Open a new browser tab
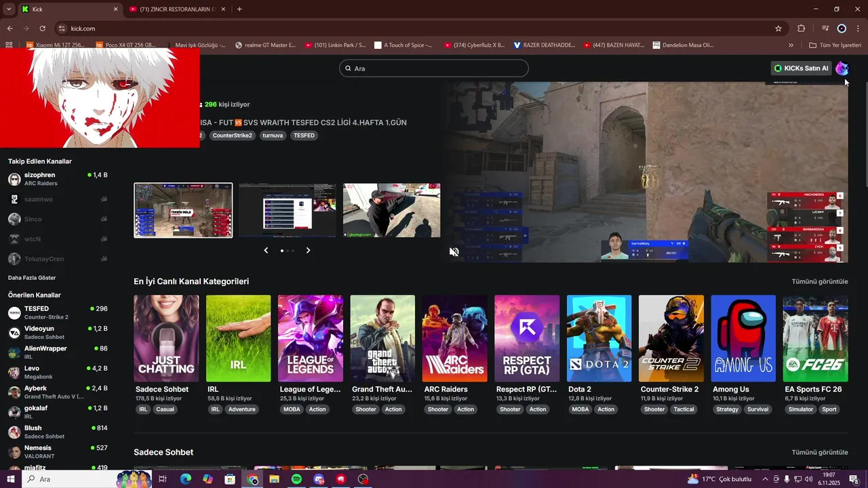The image size is (868, 488). click(239, 9)
